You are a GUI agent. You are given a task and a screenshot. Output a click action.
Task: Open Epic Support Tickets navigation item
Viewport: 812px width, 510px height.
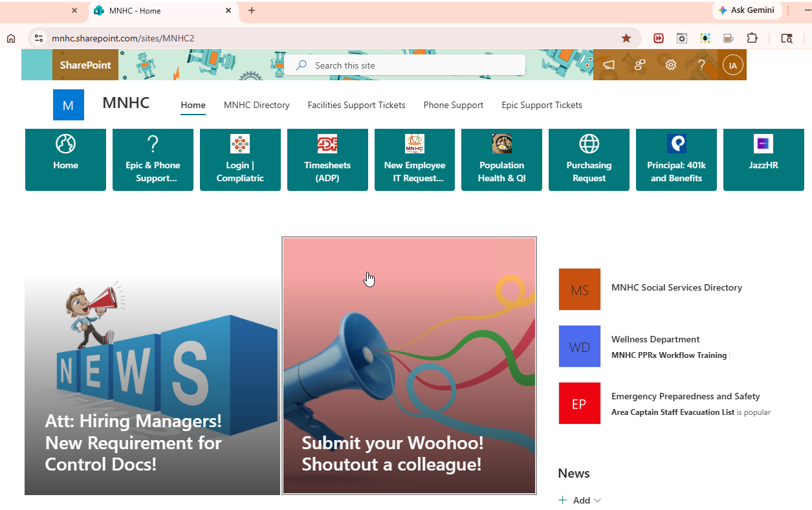click(x=542, y=105)
